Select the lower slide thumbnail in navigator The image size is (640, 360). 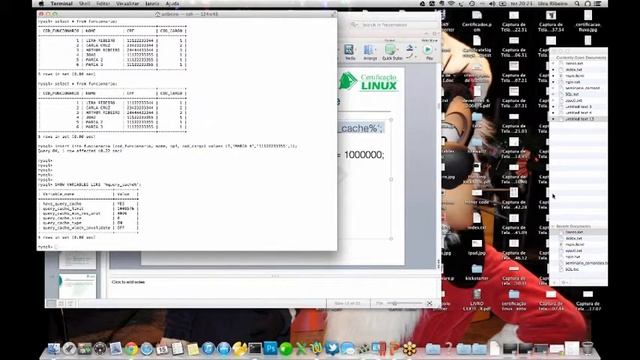[x=78, y=286]
